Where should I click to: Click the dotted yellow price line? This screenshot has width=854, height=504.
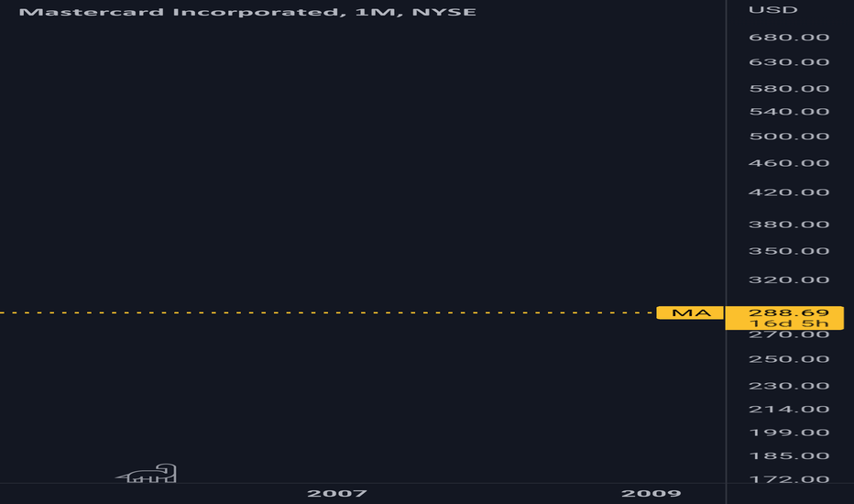tap(327, 312)
